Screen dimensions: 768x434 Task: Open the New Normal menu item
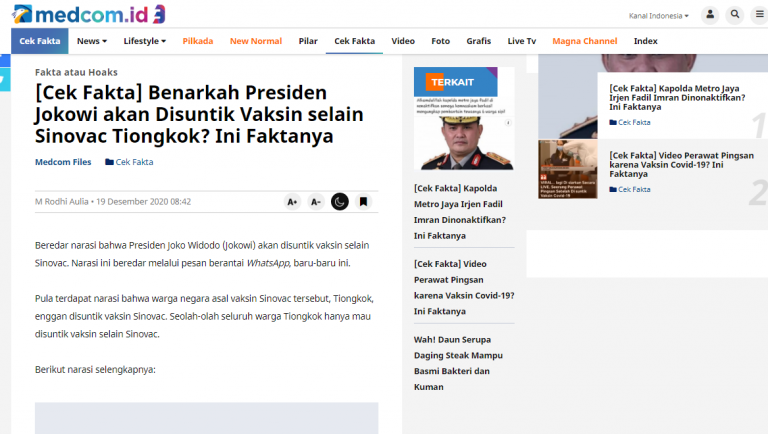pyautogui.click(x=256, y=41)
